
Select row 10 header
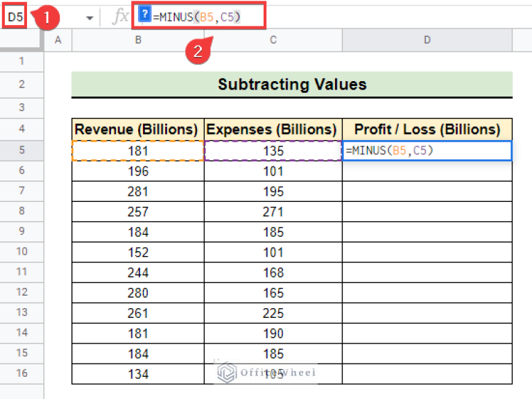[22, 251]
